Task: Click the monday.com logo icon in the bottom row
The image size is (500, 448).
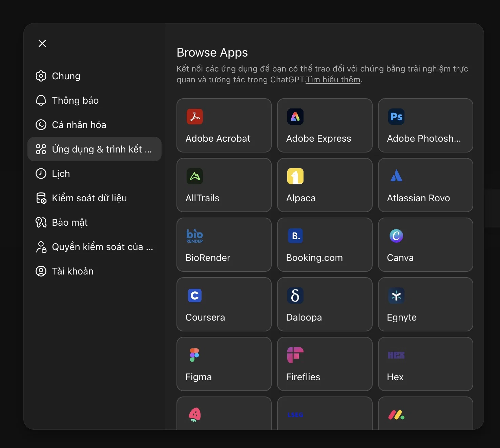Action: pos(396,415)
